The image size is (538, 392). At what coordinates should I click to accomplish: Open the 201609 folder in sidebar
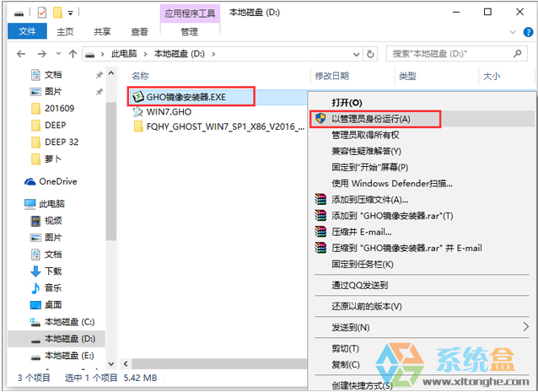pyautogui.click(x=59, y=109)
